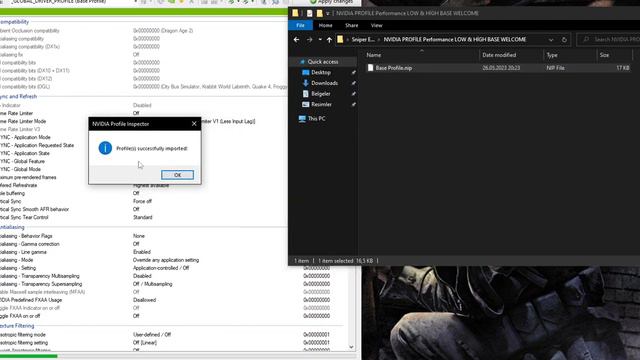Open recent locations dropdown in Explorer
Image resolution: width=640 pixels, height=360 pixels.
(x=320, y=40)
